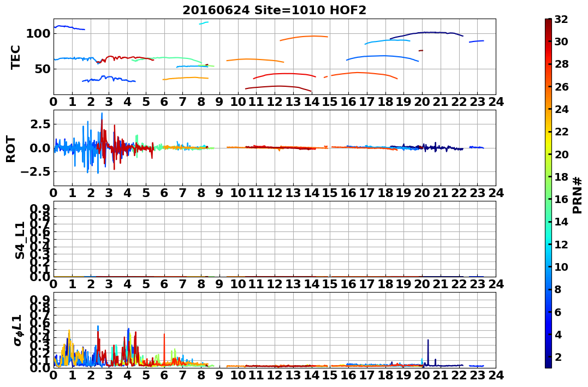Click the '100' tick on the TEC axis
The width and height of the screenshot is (588, 387).
click(38, 33)
